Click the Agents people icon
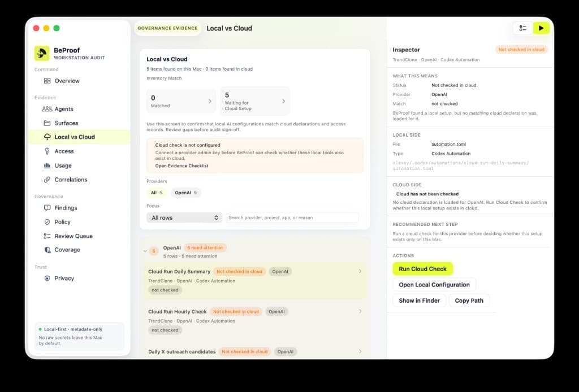The width and height of the screenshot is (579, 392). (47, 109)
